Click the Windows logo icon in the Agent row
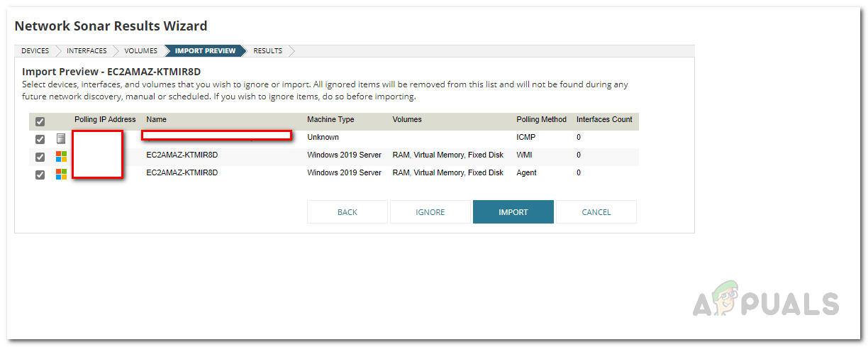The image size is (868, 347). tap(61, 174)
